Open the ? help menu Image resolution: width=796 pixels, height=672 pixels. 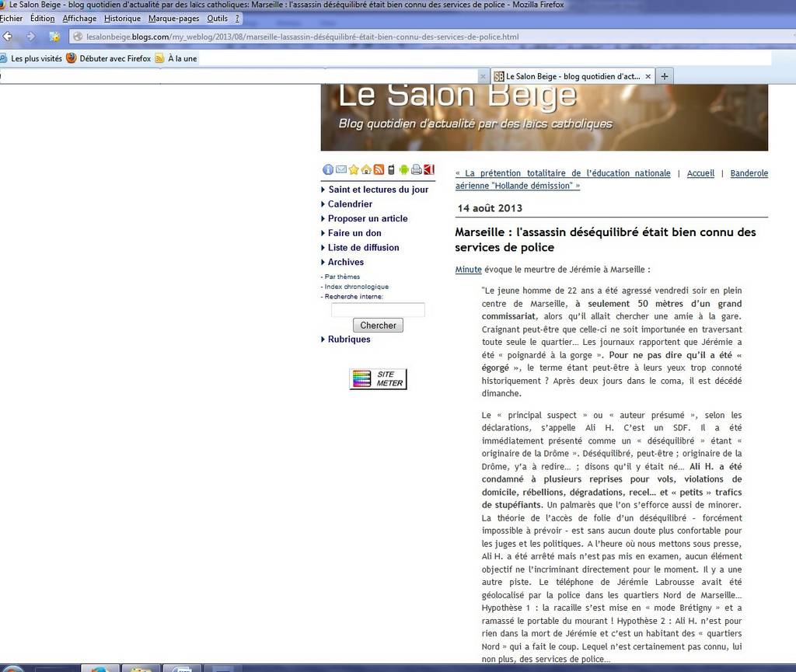click(x=237, y=19)
